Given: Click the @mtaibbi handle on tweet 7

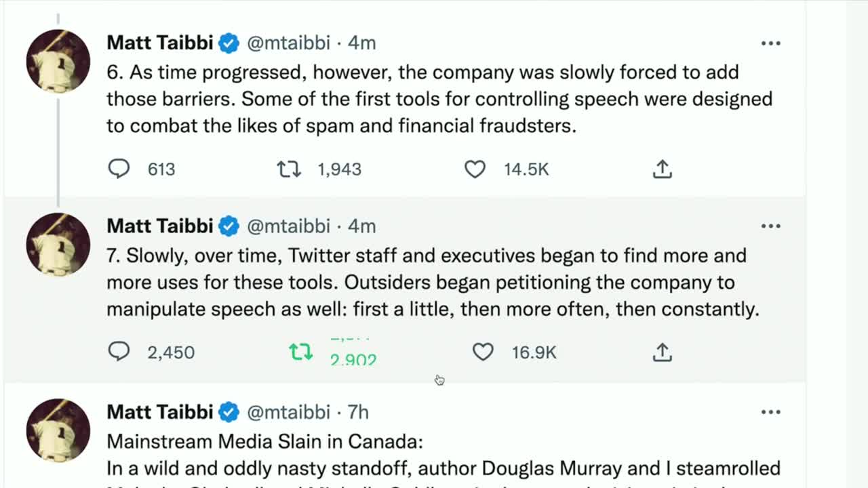Looking at the screenshot, I should tap(288, 226).
